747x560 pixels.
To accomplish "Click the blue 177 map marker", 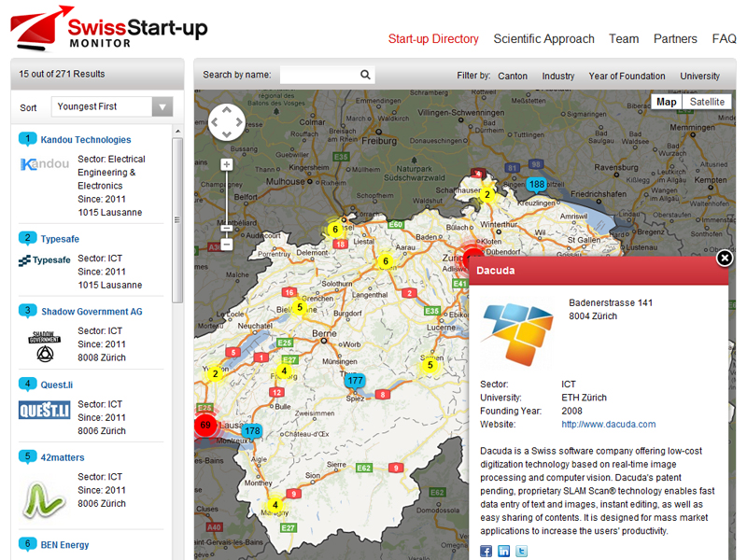I will (356, 381).
